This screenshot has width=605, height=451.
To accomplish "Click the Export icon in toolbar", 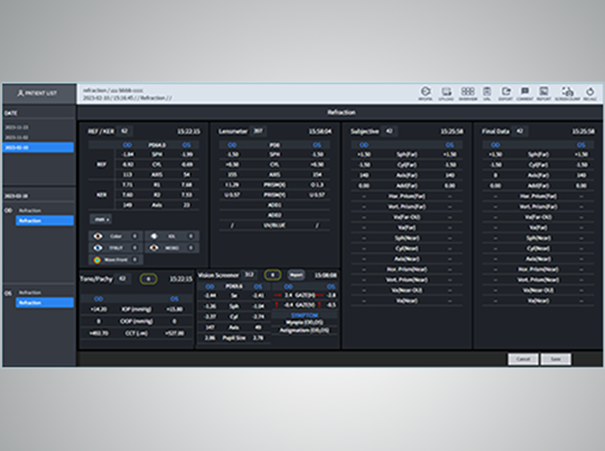I will [505, 91].
